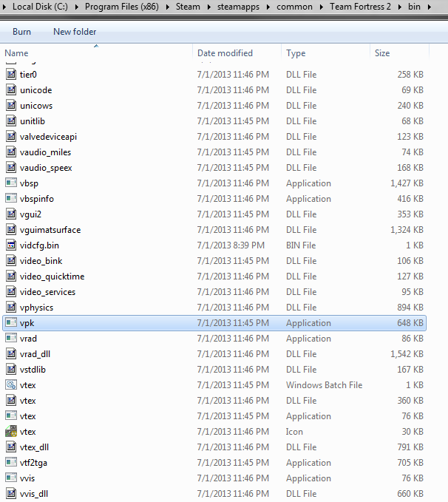Select the vidcfg.bin file icon
Viewport: 448px width, 502px height.
(11, 245)
